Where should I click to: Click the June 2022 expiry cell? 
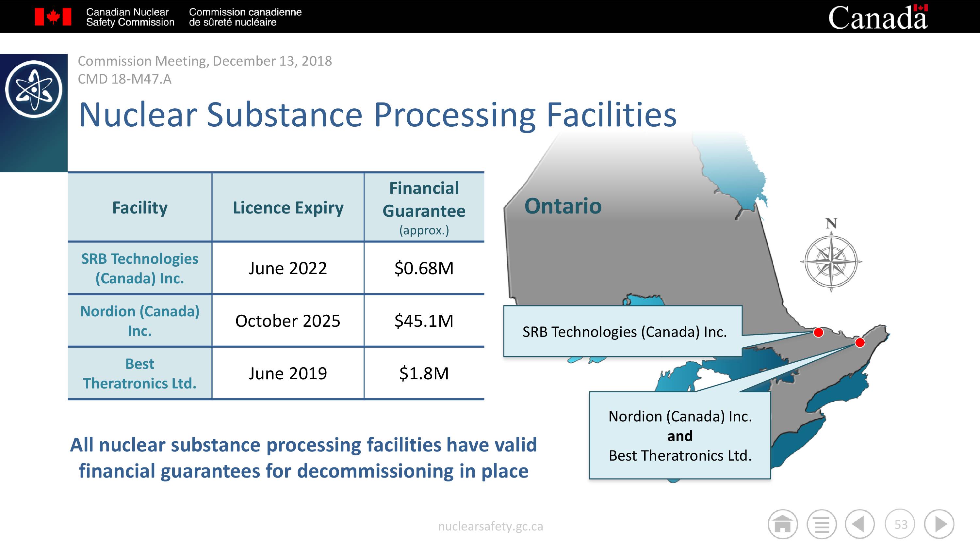(288, 268)
